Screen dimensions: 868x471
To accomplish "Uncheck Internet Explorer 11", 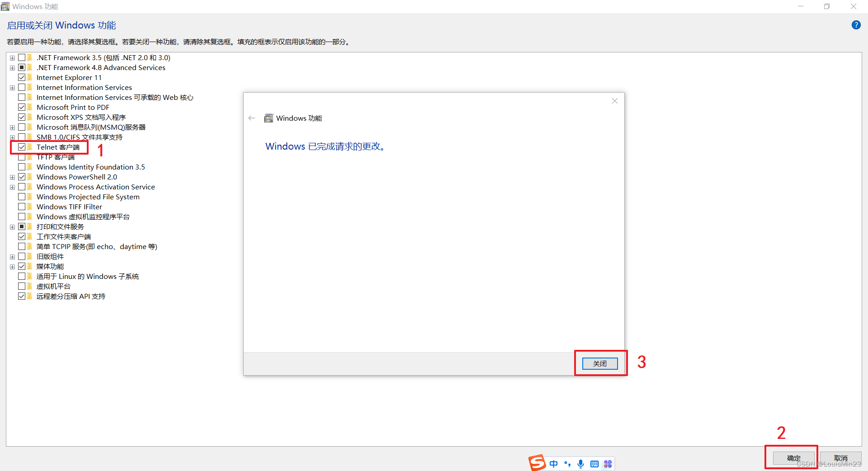I will (22, 77).
